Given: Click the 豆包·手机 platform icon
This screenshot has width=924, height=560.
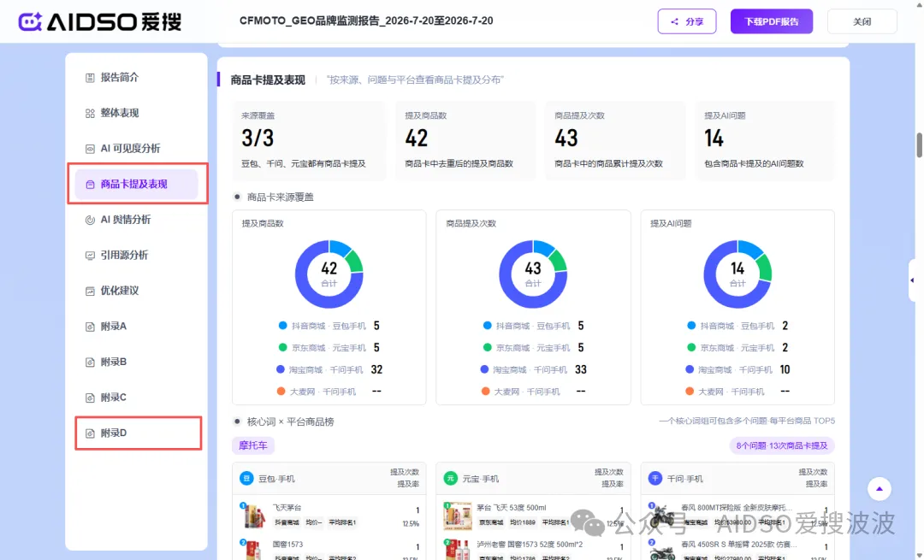Looking at the screenshot, I should tap(246, 478).
